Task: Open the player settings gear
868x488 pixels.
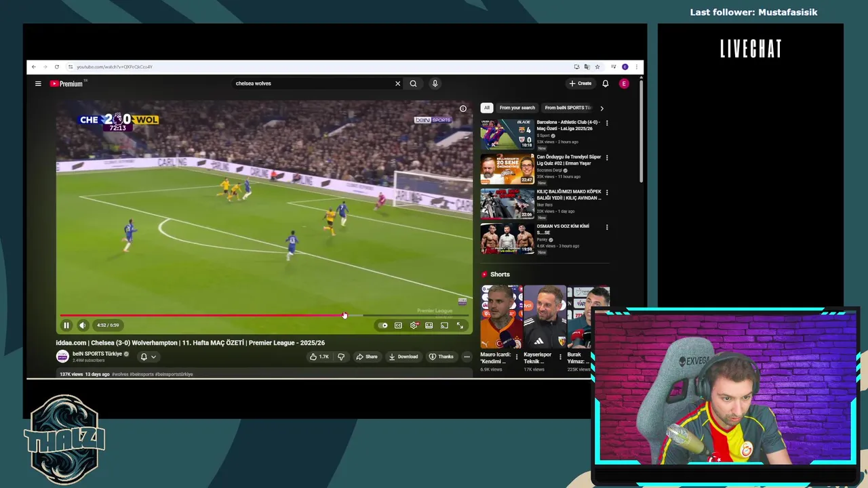Action: [414, 325]
